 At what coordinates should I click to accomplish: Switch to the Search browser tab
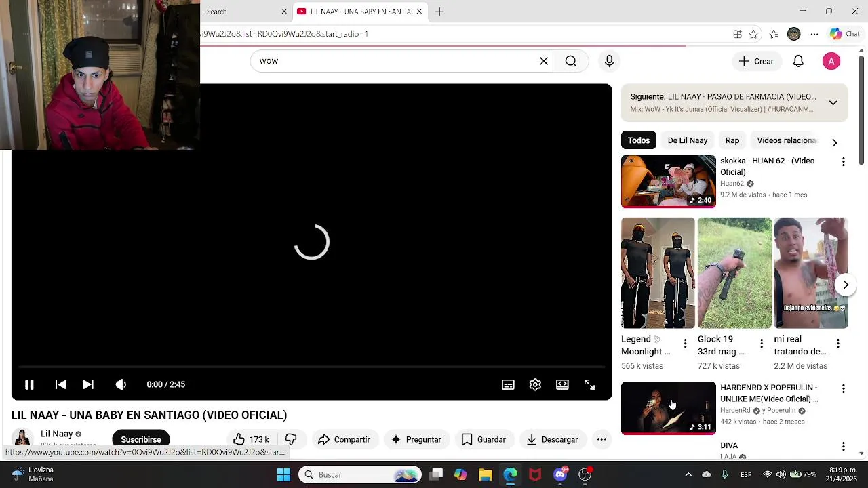245,12
